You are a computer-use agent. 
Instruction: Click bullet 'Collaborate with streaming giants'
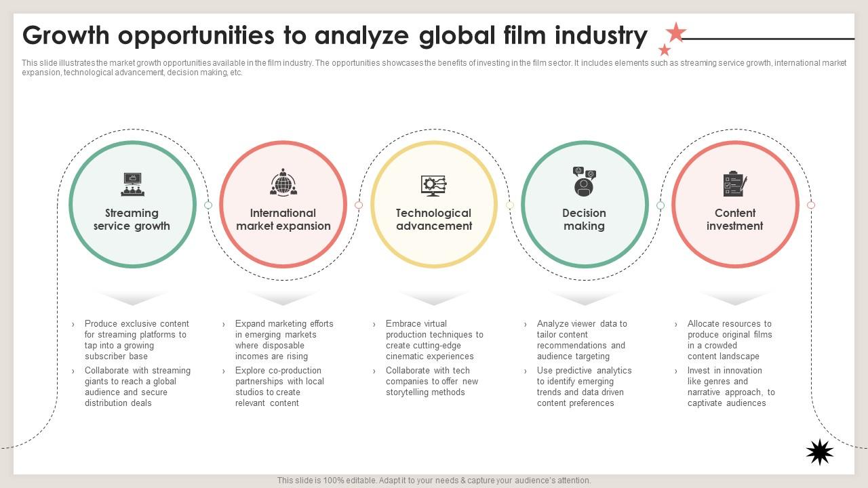click(138, 387)
